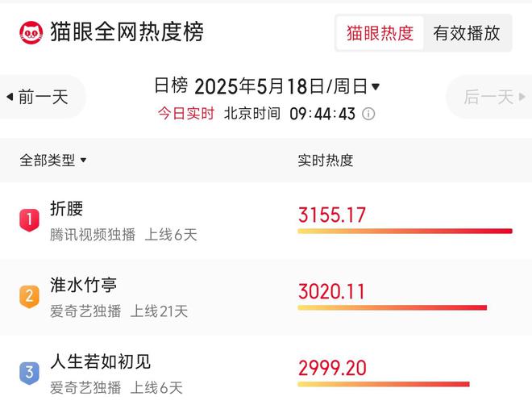The height and width of the screenshot is (409, 532).
Task: Open the 人生若如初见 show entry
Action: pyautogui.click(x=266, y=374)
